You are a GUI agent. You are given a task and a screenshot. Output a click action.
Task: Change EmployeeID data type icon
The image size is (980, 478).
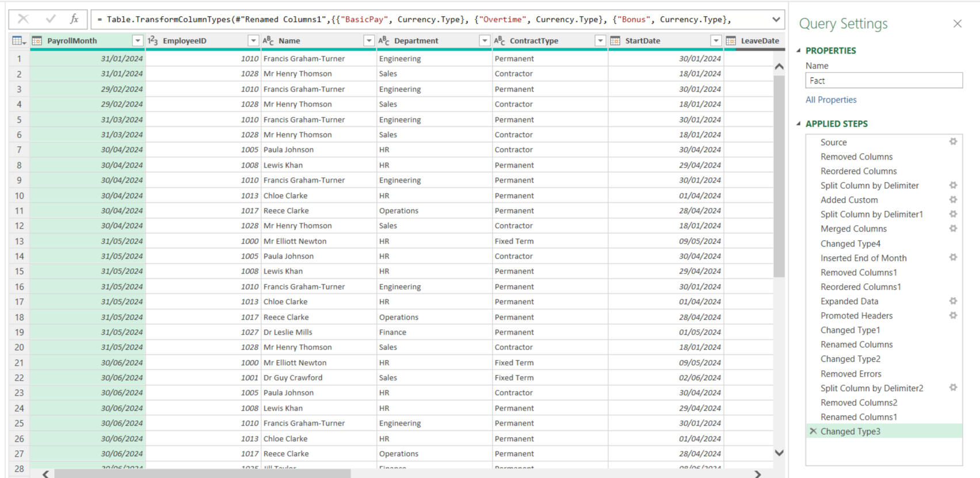tap(152, 41)
